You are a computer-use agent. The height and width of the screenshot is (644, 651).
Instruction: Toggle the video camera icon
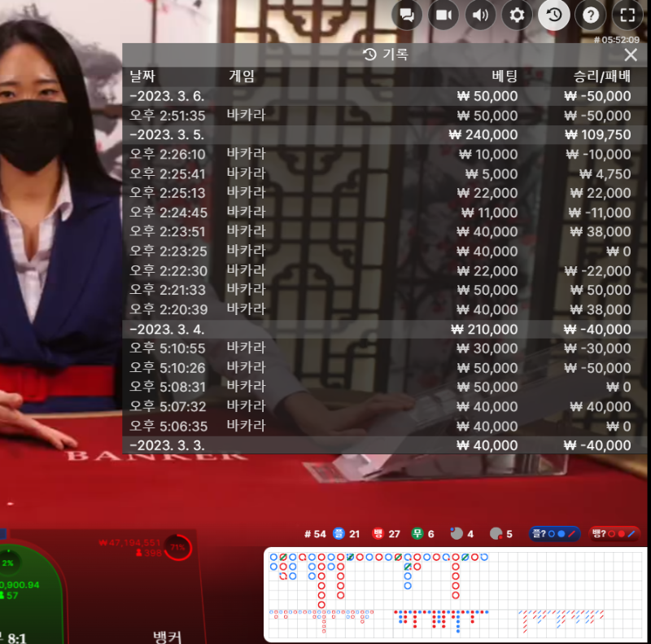[443, 15]
